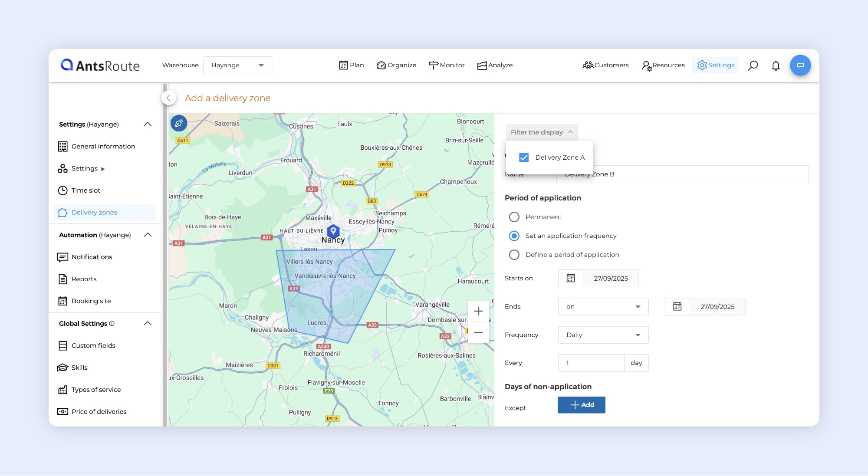Select the Permanent radio option
Viewport: 868px width, 476px height.
[514, 217]
